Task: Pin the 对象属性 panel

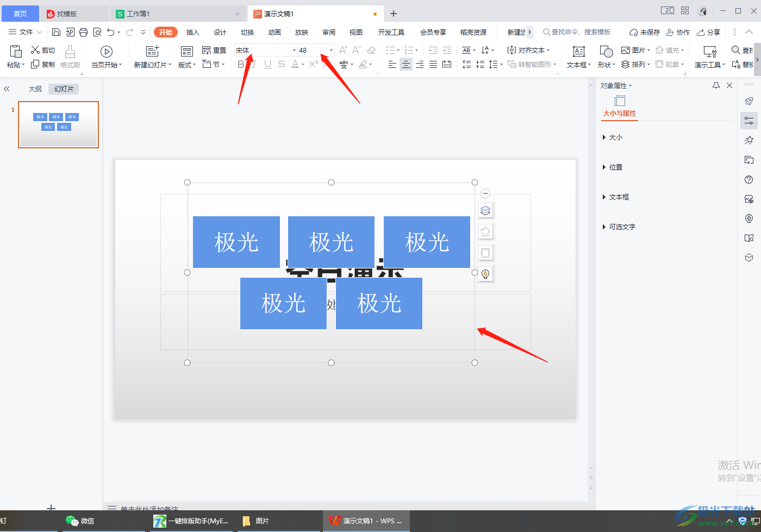Action: [716, 85]
